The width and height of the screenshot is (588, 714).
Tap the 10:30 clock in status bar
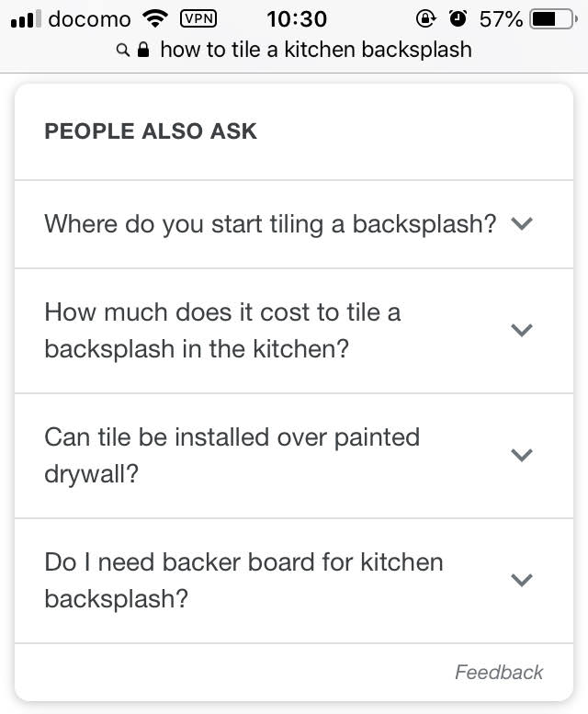click(297, 19)
